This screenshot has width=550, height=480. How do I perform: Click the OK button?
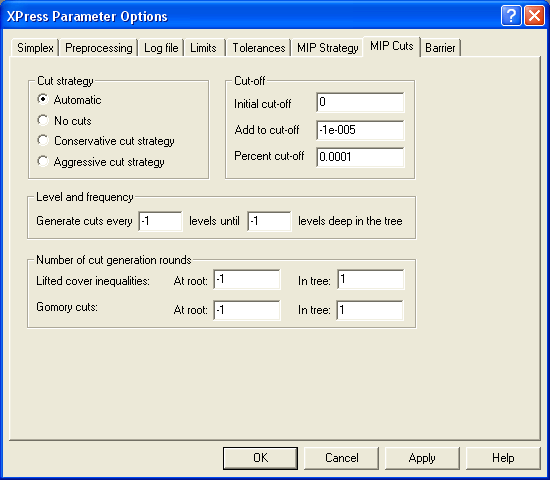pos(260,458)
